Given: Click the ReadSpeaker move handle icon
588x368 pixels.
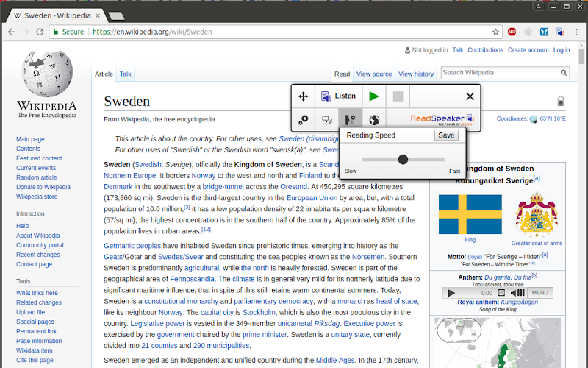Looking at the screenshot, I should 303,96.
